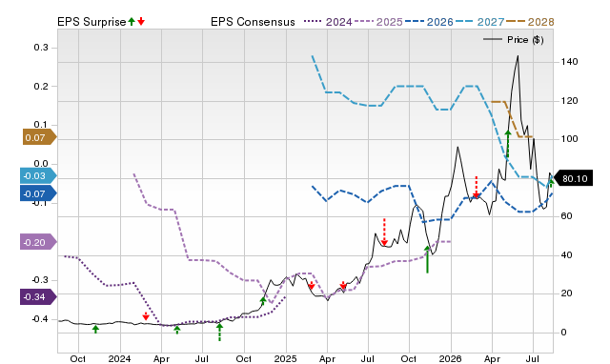Screen dimensions: 610x364
Task: Click the green surprise arrow near November 2023
Action: point(95,329)
